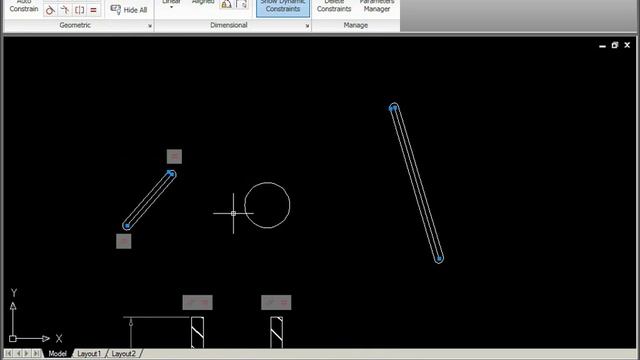
Task: Click the Convert dimension icon
Action: [242, 4]
